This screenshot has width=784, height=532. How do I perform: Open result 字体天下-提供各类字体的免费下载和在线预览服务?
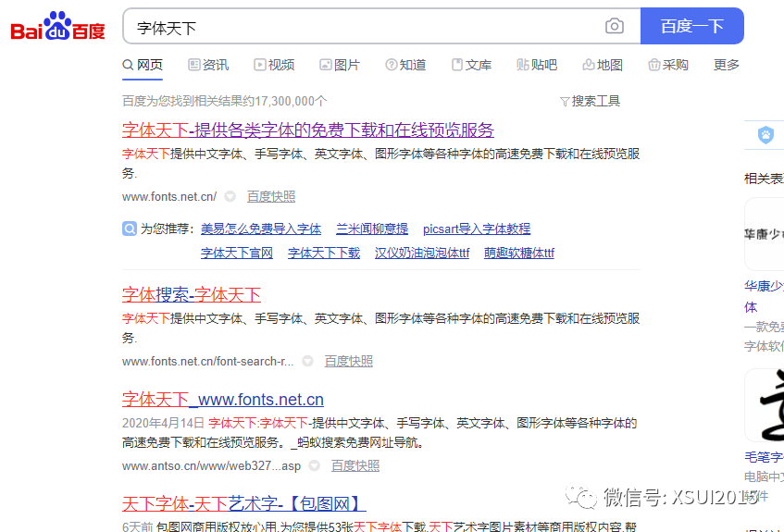coord(308,130)
